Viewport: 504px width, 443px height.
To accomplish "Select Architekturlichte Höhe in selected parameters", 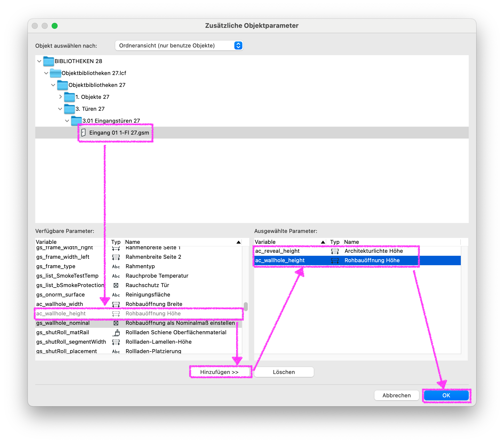I will pos(358,251).
